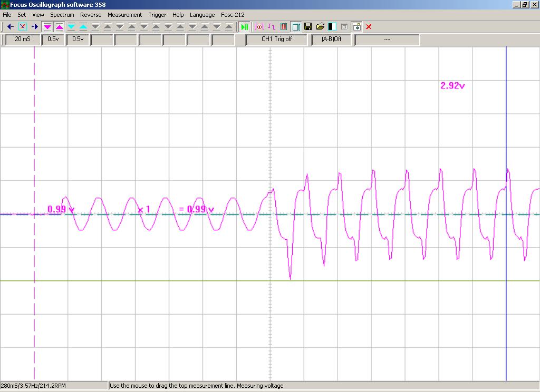Open the second 0.5v voltage scale selector
The height and width of the screenshot is (392, 540).
point(78,39)
